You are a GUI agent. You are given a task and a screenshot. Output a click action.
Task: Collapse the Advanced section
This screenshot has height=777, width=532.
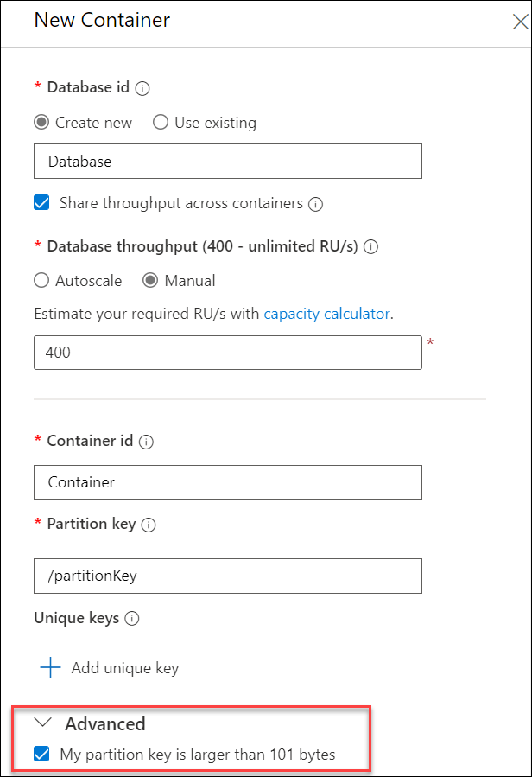pyautogui.click(x=44, y=723)
